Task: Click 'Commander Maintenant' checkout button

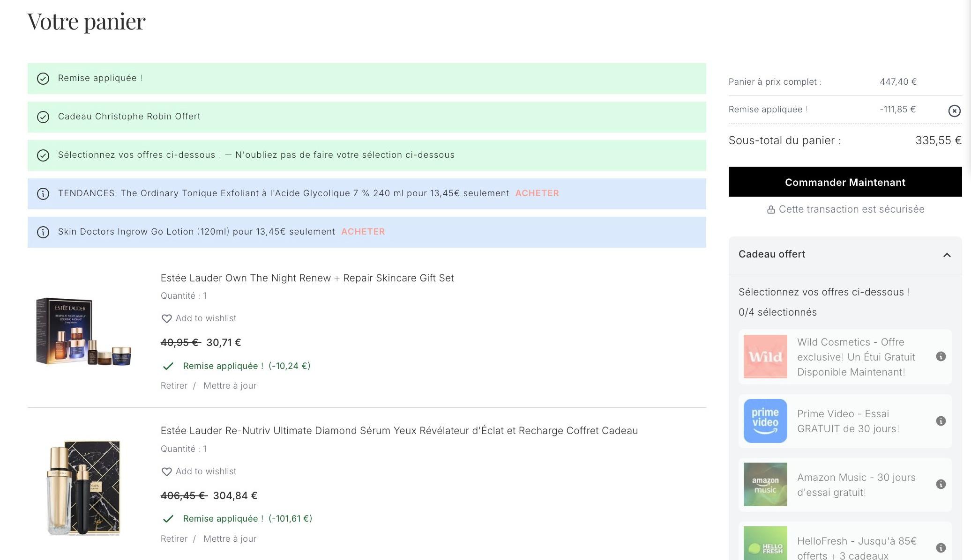Action: click(x=845, y=182)
